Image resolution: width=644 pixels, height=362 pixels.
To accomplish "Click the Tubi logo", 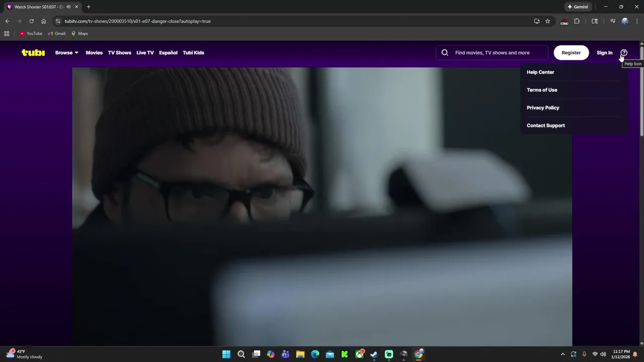I will coord(33,52).
